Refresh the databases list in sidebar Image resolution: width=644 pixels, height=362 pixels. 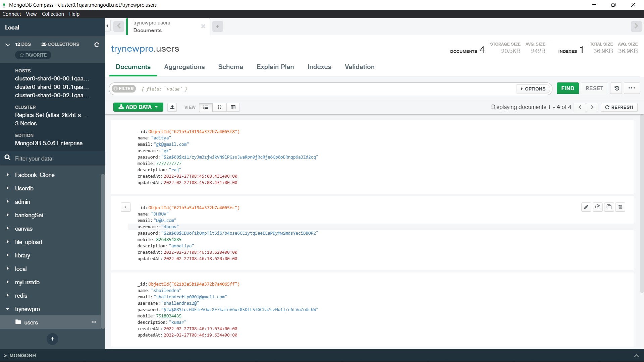[97, 45]
